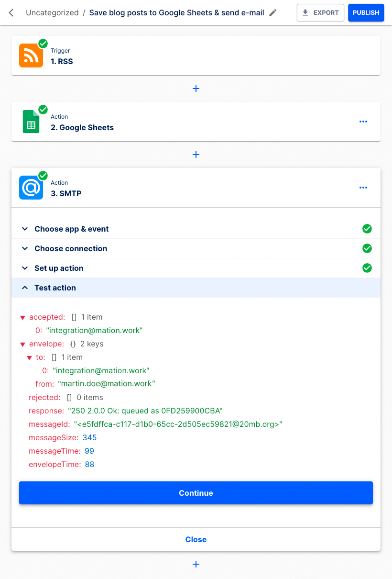Image resolution: width=392 pixels, height=579 pixels.
Task: Collapse the accepted array in test results
Action: (22, 317)
